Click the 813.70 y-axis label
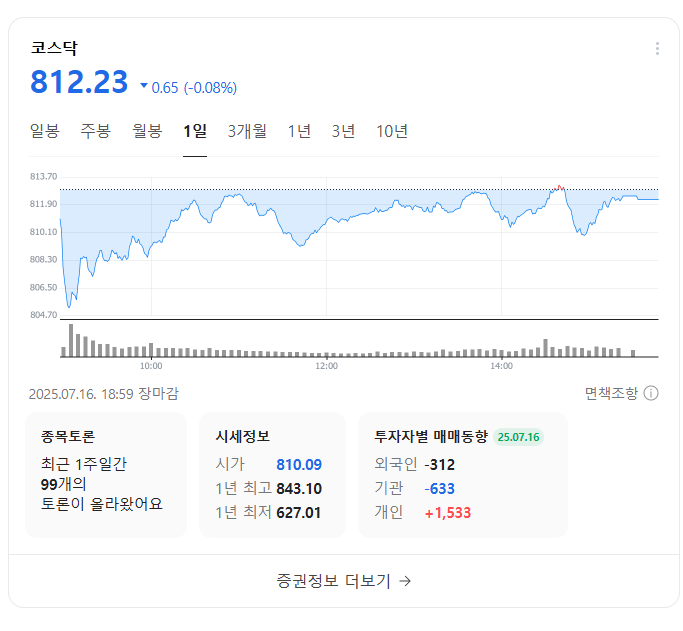Viewport: 683px width, 631px height. [x=43, y=176]
